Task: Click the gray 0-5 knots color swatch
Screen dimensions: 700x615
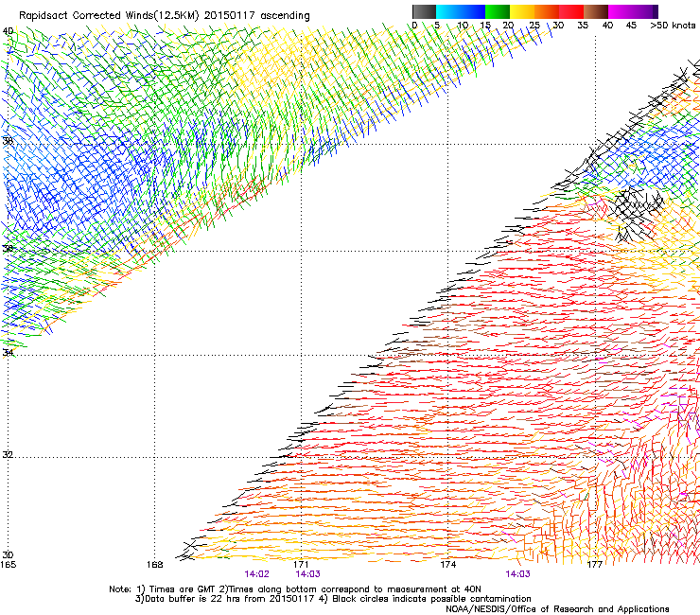Action: click(424, 11)
